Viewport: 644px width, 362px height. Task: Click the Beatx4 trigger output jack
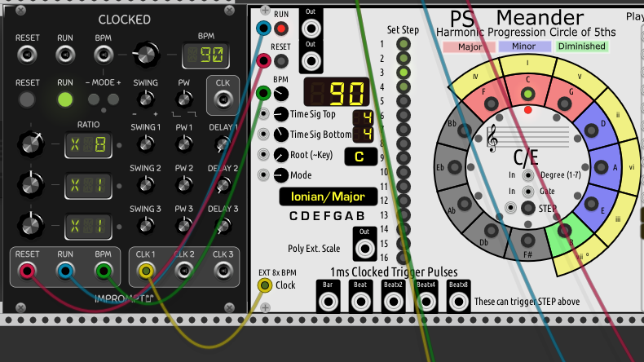(x=426, y=302)
